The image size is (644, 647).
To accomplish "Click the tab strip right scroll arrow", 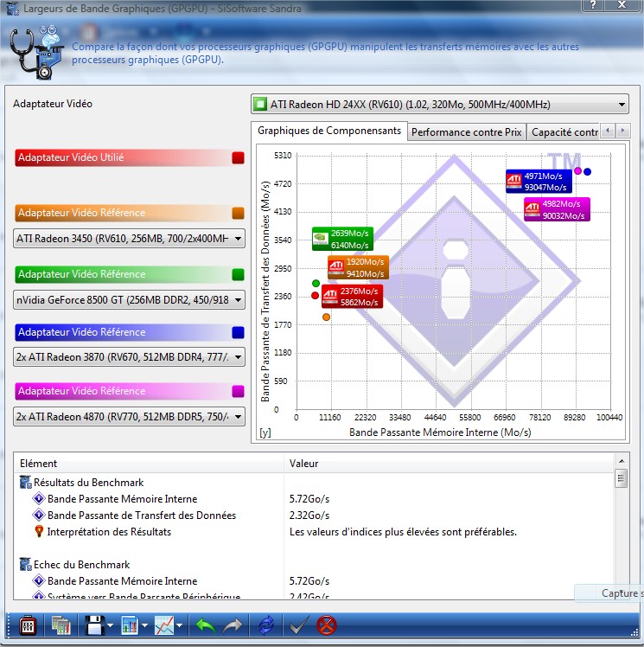I will pyautogui.click(x=622, y=131).
